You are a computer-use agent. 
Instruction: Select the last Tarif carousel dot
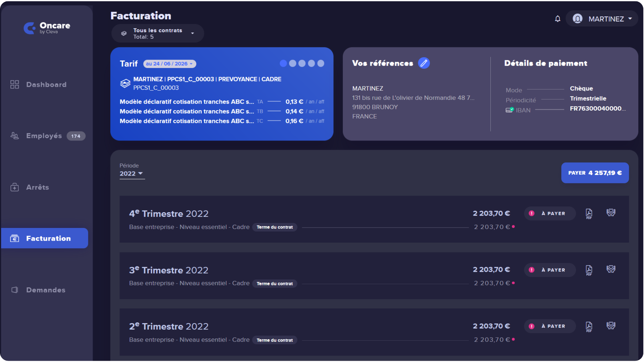321,63
